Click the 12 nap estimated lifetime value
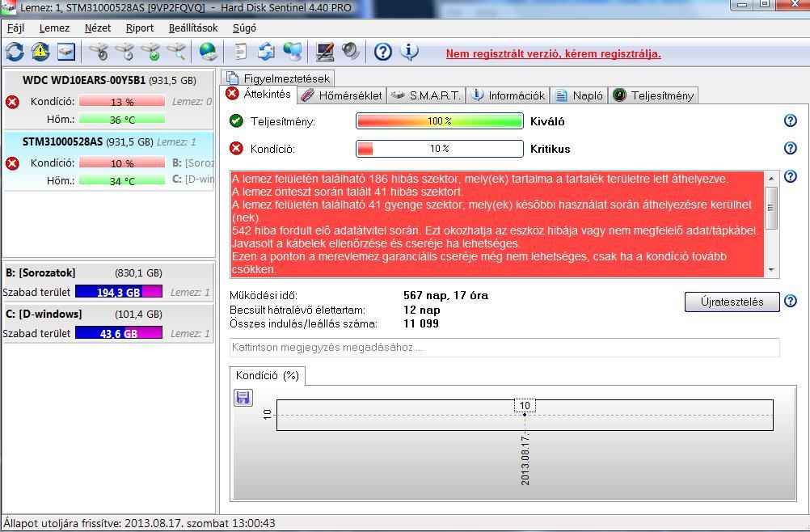 [421, 310]
